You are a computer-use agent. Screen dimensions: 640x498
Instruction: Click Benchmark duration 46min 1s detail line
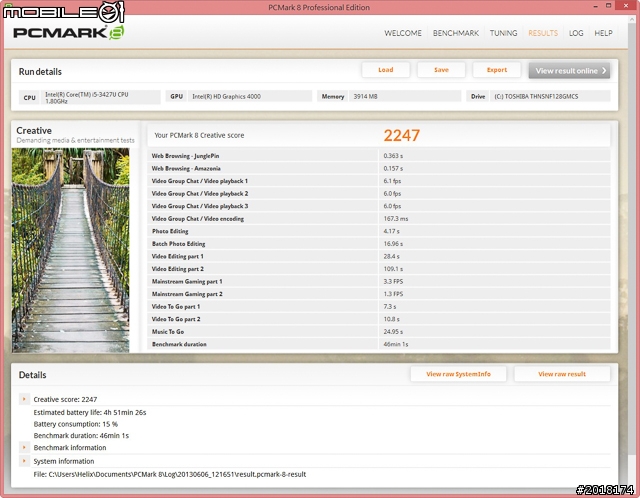(81, 436)
